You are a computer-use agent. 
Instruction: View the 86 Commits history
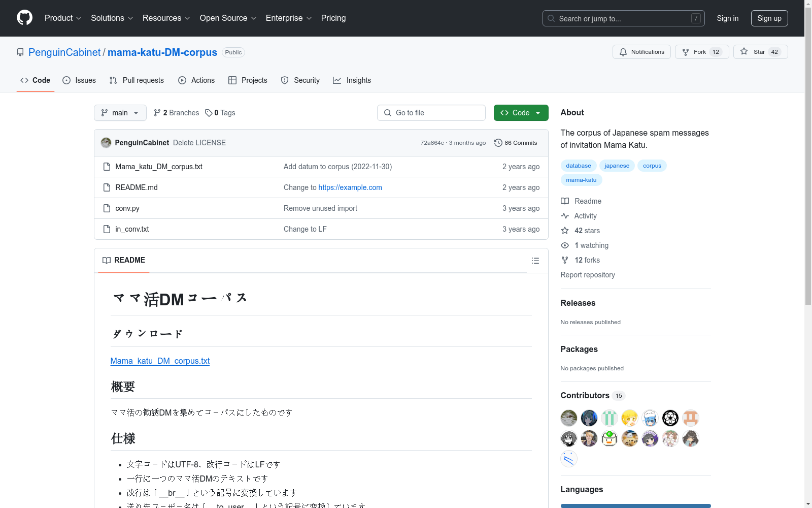(x=516, y=143)
